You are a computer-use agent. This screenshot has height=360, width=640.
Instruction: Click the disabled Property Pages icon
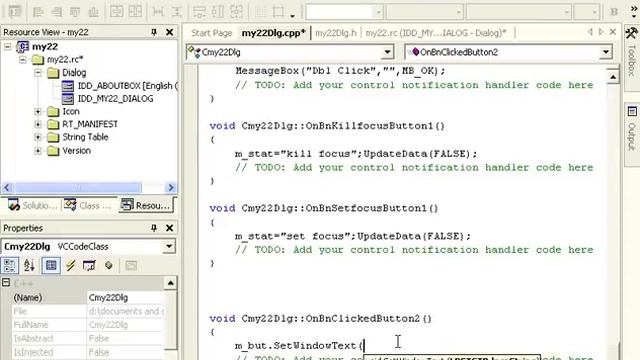click(x=131, y=266)
